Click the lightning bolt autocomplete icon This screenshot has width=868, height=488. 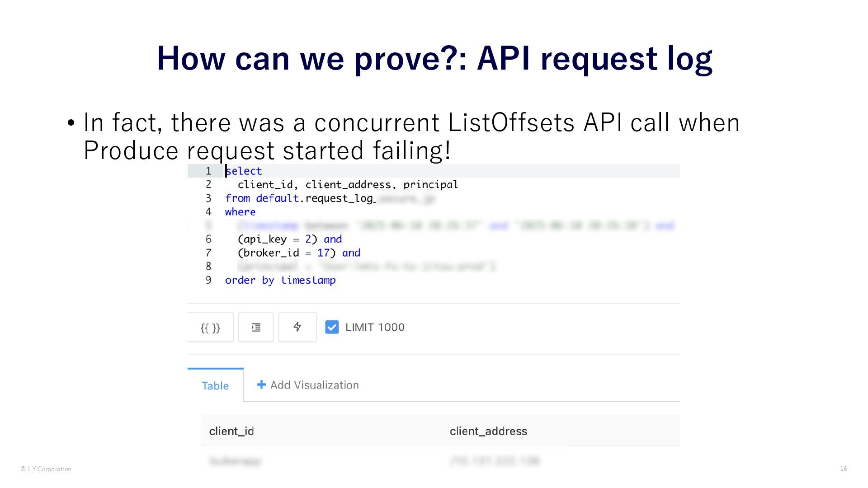297,327
